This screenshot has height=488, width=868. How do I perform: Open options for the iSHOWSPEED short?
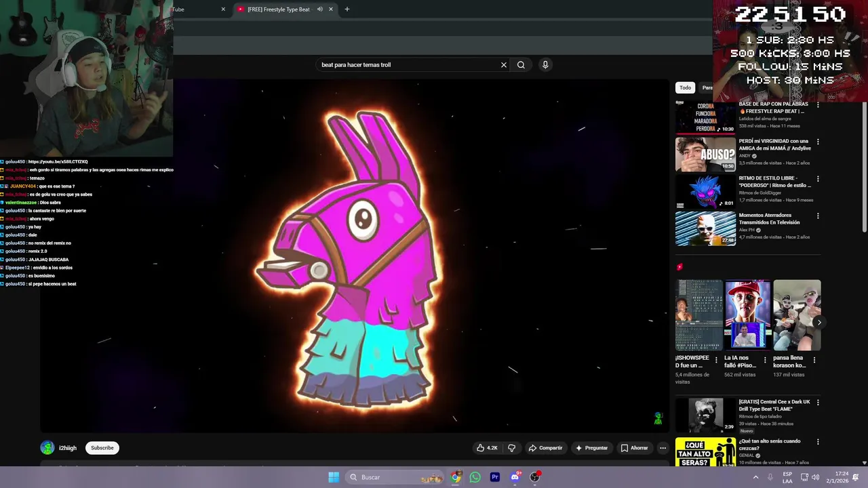click(x=716, y=360)
